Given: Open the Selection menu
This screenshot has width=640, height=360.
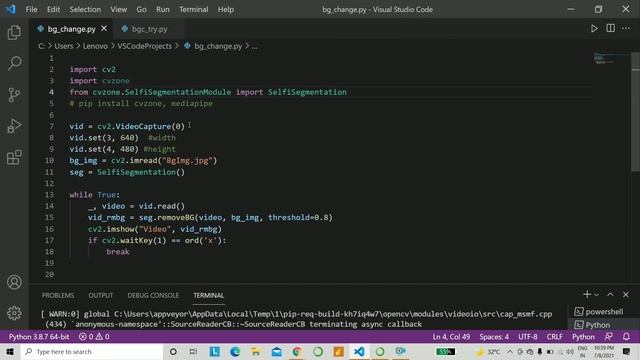Looking at the screenshot, I should (x=85, y=9).
